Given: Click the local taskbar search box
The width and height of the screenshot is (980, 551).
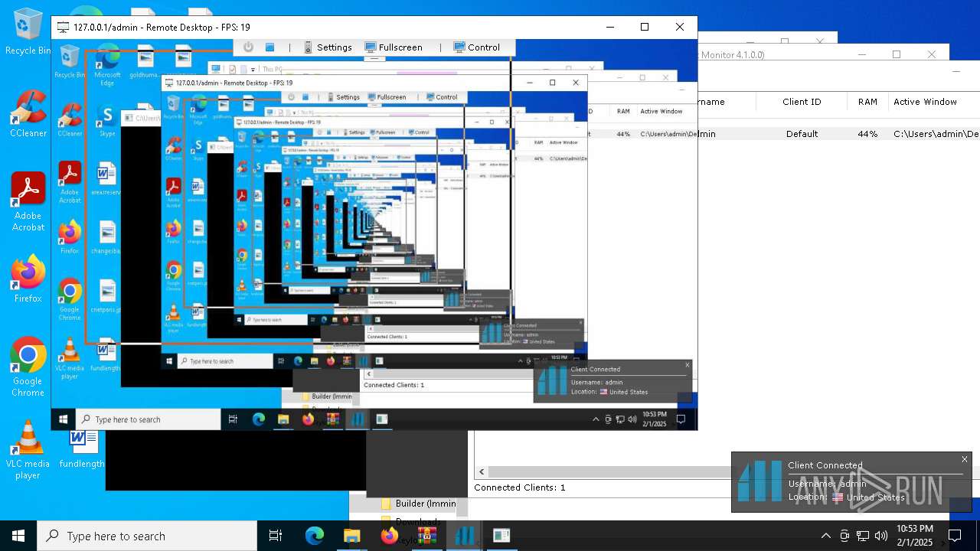Looking at the screenshot, I should (147, 536).
